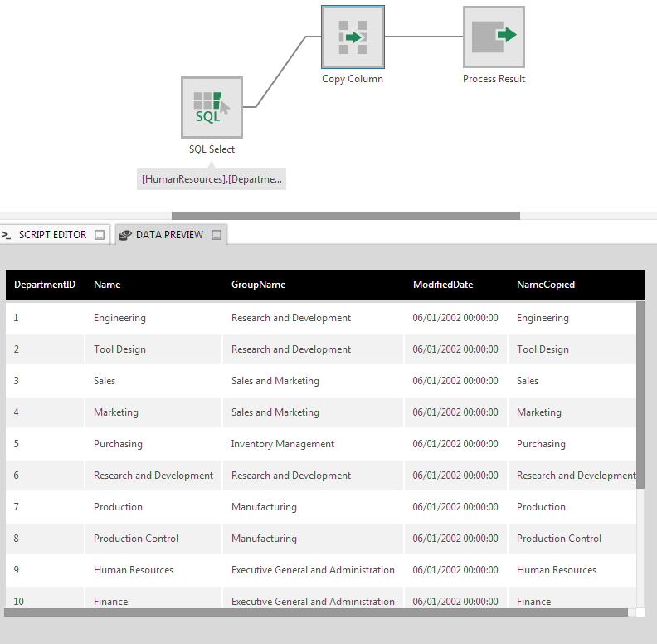The width and height of the screenshot is (657, 644).
Task: Click the canvas horizontal scrollbar thumb
Action: (x=346, y=216)
